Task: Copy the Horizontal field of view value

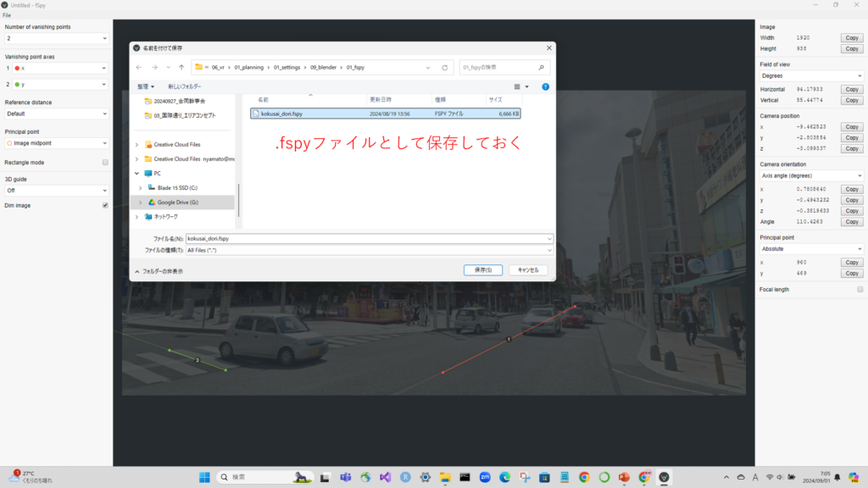Action: (851, 89)
